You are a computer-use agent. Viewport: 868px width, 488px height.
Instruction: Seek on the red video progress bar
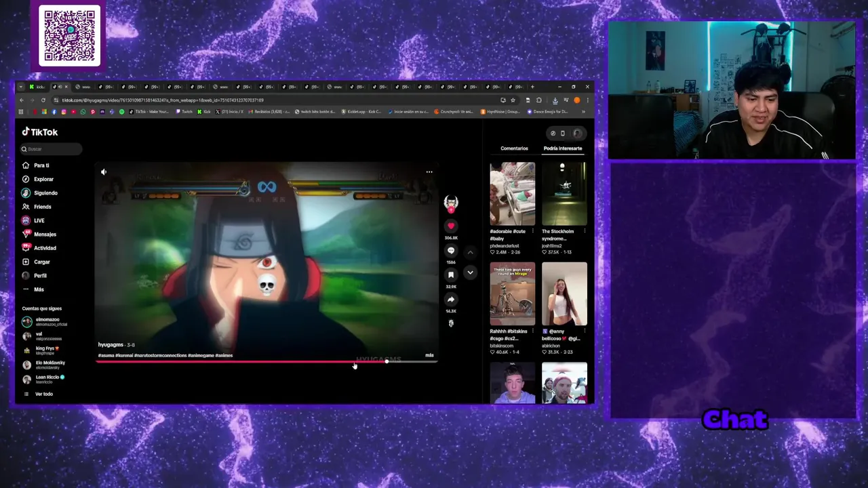coord(266,361)
